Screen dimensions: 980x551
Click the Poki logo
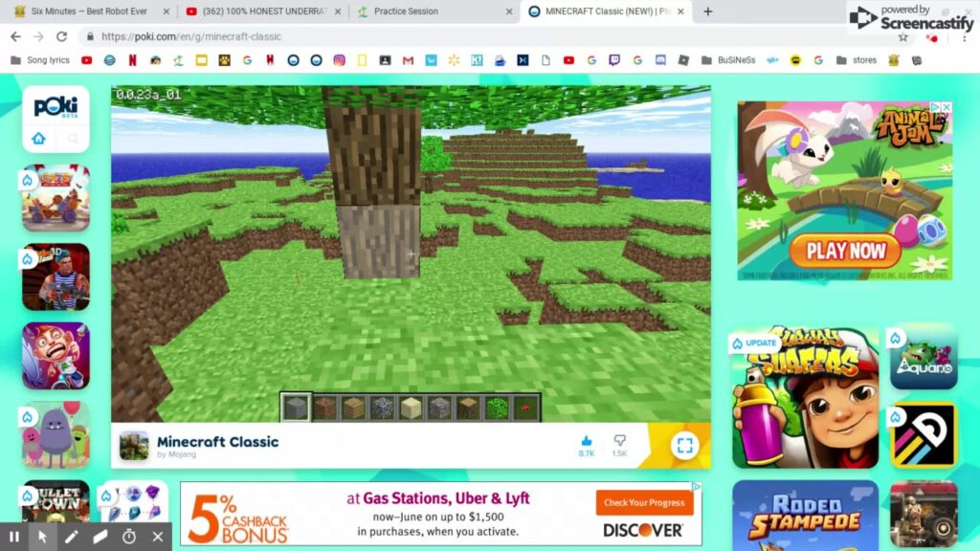56,107
